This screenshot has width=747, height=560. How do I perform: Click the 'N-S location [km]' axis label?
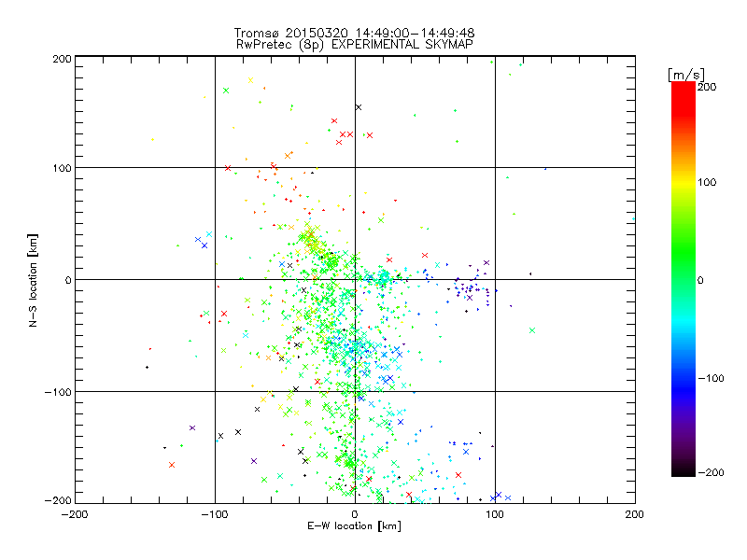pyautogui.click(x=33, y=280)
